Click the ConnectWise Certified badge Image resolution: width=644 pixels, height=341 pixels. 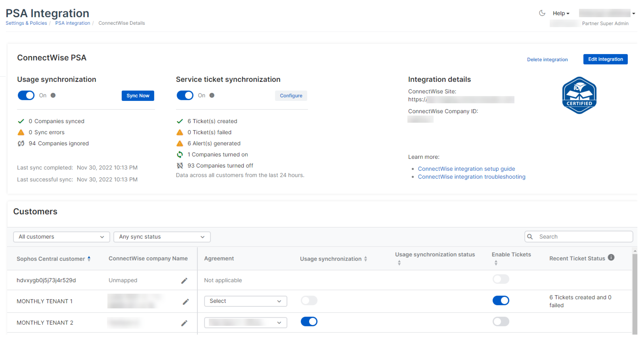click(x=579, y=95)
